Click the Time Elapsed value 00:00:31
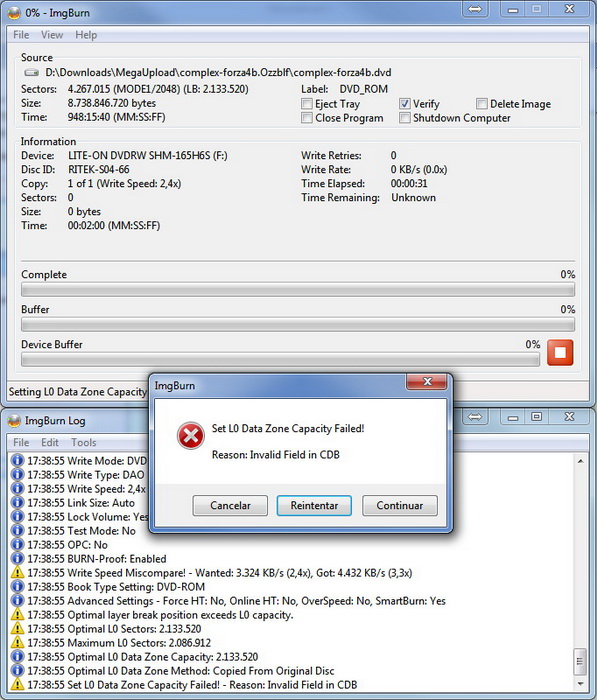This screenshot has width=597, height=700. (x=409, y=183)
